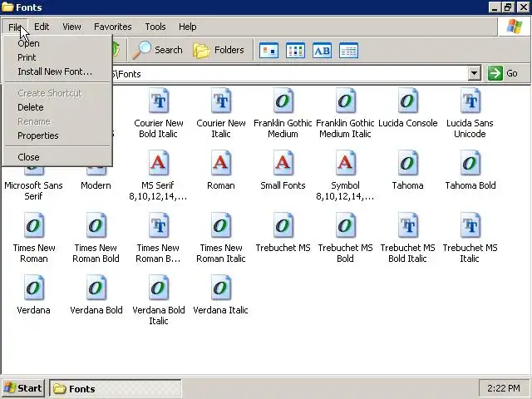Click the Fonts taskbar button
532x399 pixels.
[116, 388]
